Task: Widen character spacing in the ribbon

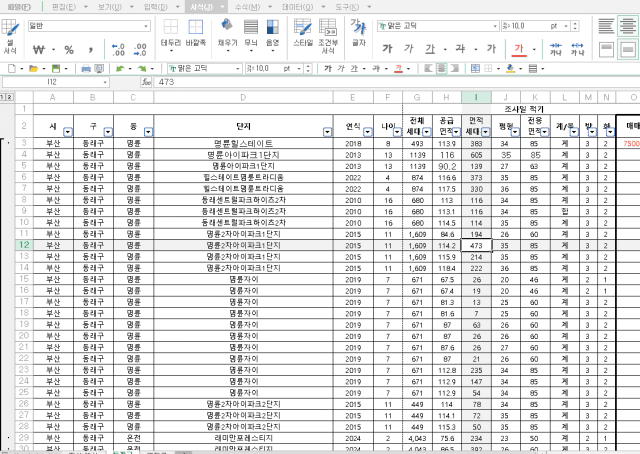Action: [577, 49]
